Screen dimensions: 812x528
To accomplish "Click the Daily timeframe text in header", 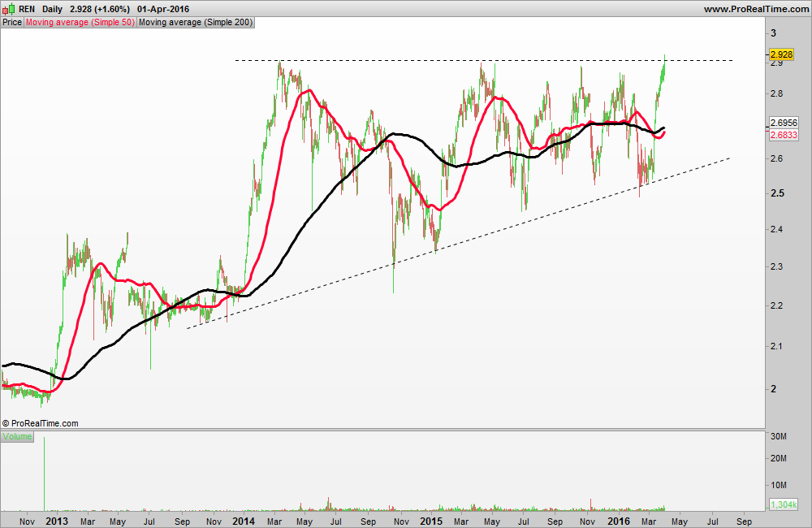I will pos(52,9).
